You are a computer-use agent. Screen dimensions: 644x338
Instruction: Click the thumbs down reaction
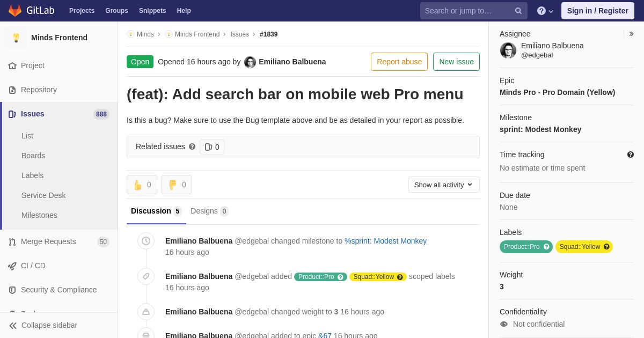[177, 185]
